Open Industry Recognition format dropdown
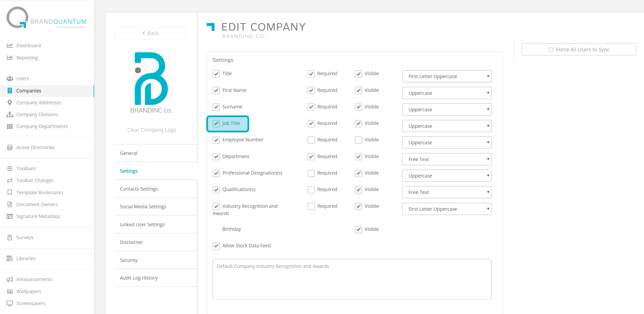Image resolution: width=644 pixels, height=314 pixels. [x=446, y=209]
